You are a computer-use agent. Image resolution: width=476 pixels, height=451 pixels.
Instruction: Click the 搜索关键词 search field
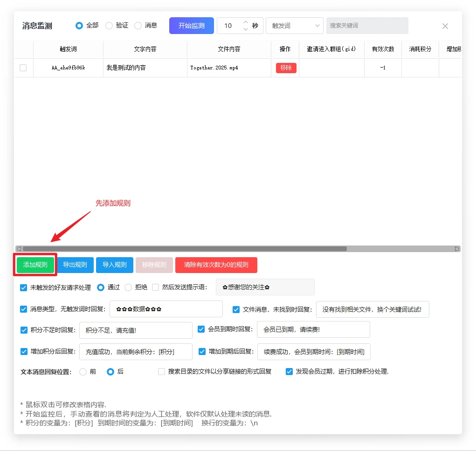[x=367, y=26]
